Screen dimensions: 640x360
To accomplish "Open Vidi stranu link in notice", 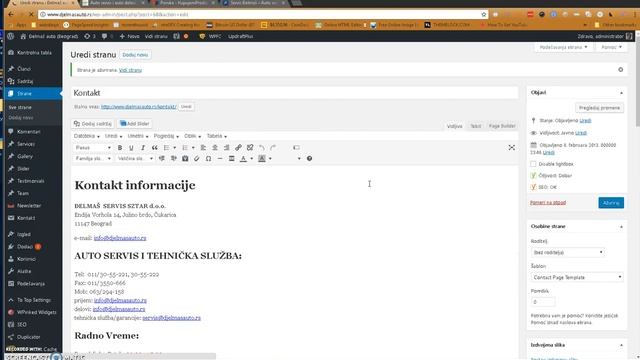I will 130,70.
